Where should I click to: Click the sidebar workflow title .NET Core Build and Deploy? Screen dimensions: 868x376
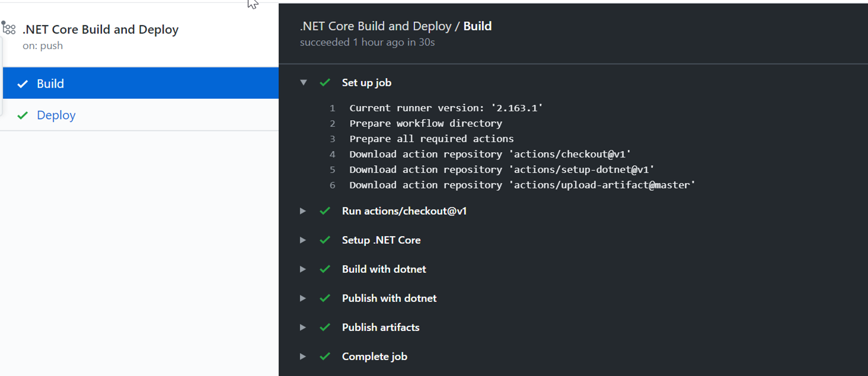(100, 29)
